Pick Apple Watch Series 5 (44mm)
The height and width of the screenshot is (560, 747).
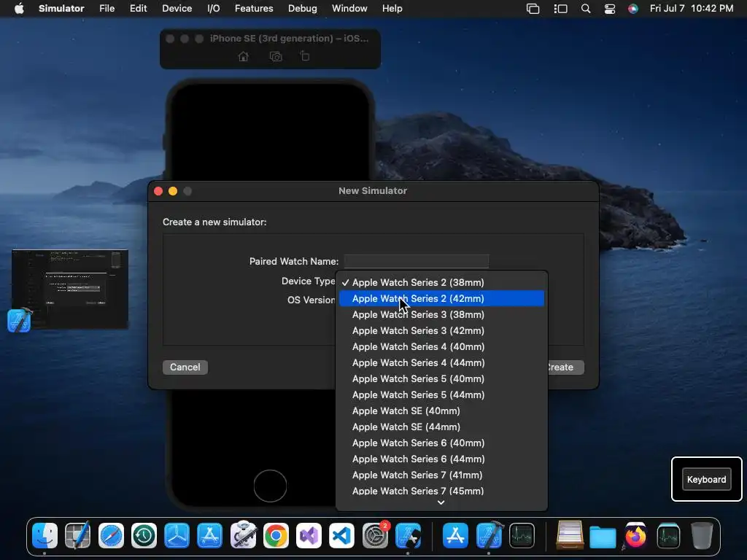point(441,394)
